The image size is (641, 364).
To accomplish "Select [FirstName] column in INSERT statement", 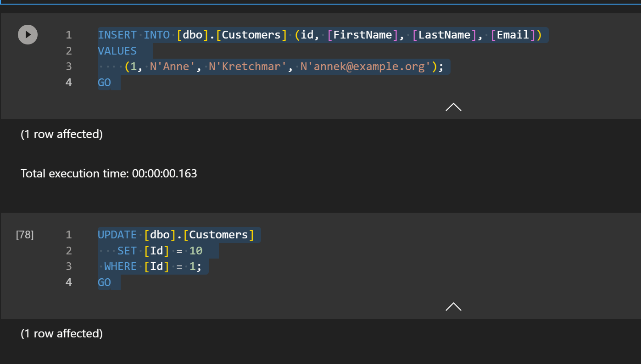I will [x=363, y=35].
